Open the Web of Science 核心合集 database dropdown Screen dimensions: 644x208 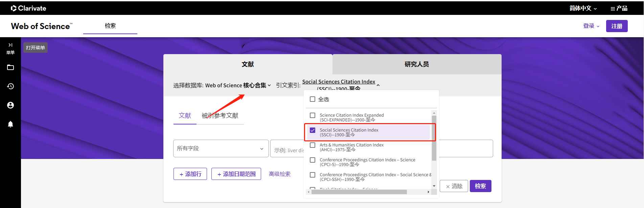pyautogui.click(x=238, y=85)
